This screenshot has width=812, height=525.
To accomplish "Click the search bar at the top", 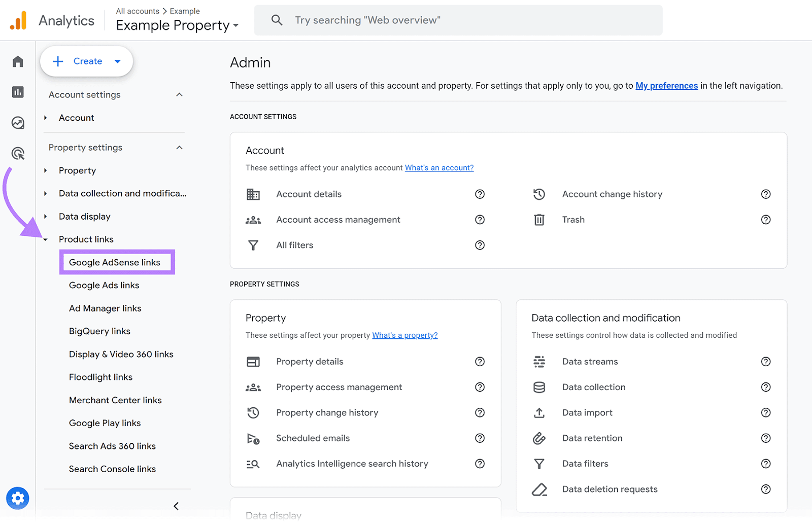I will pos(457,20).
